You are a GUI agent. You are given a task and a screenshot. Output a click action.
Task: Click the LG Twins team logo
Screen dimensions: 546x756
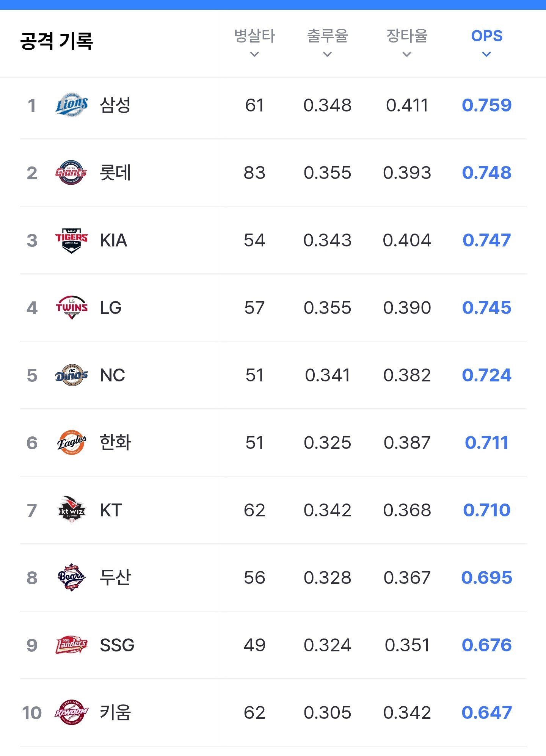point(71,307)
